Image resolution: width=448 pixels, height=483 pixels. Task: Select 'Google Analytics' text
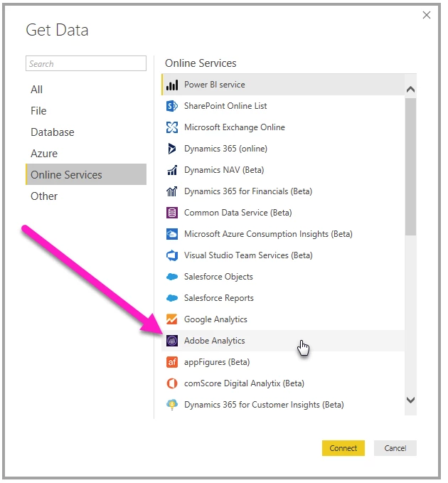215,319
